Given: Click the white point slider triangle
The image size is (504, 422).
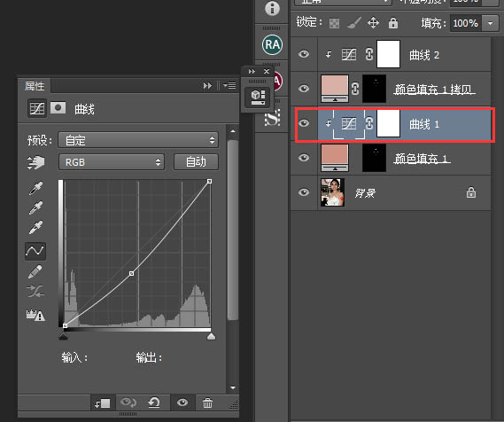Looking at the screenshot, I should click(211, 336).
